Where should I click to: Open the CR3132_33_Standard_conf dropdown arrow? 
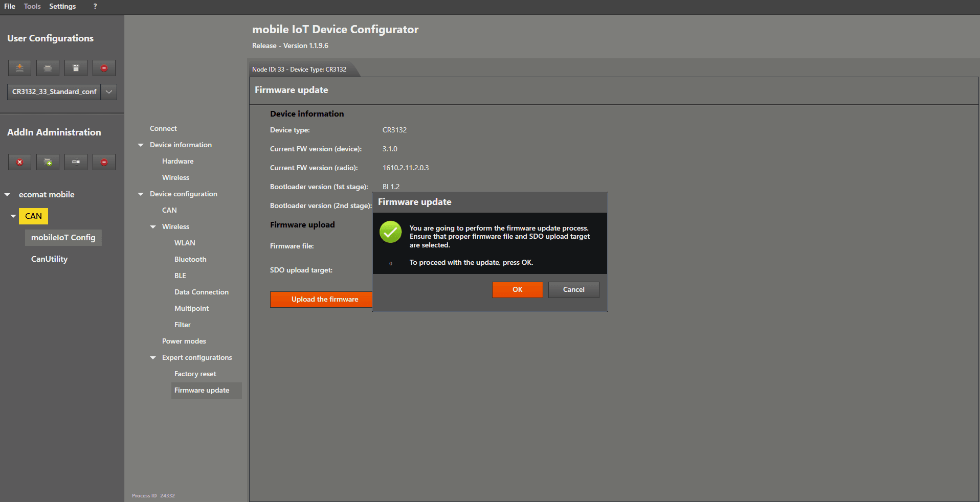(109, 92)
